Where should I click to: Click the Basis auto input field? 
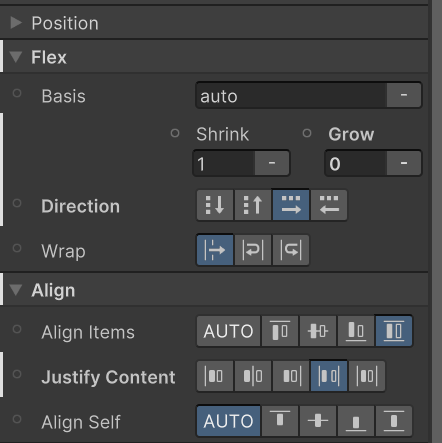[291, 96]
